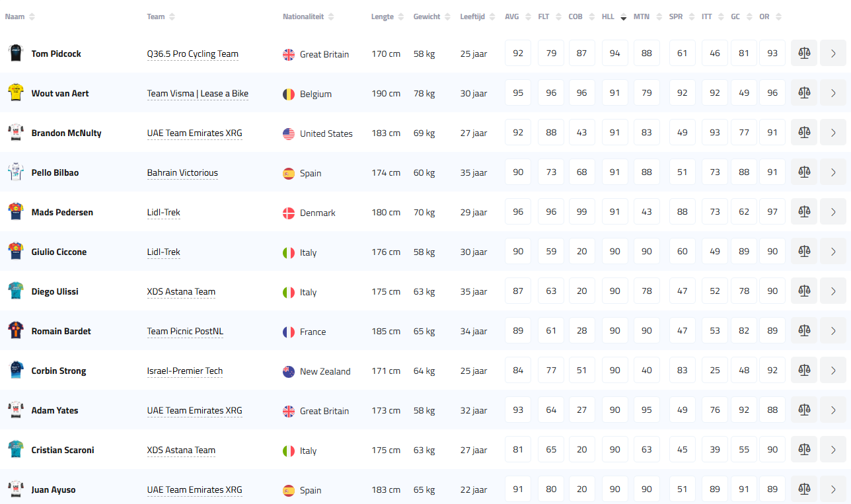The width and height of the screenshot is (851, 504).
Task: Click the United States flag icon
Action: pyautogui.click(x=289, y=133)
